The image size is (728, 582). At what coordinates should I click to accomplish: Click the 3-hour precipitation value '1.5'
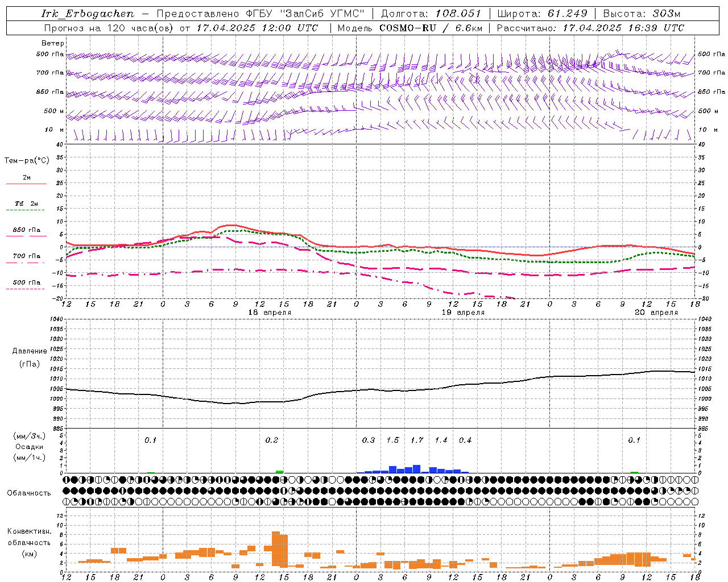coord(392,440)
